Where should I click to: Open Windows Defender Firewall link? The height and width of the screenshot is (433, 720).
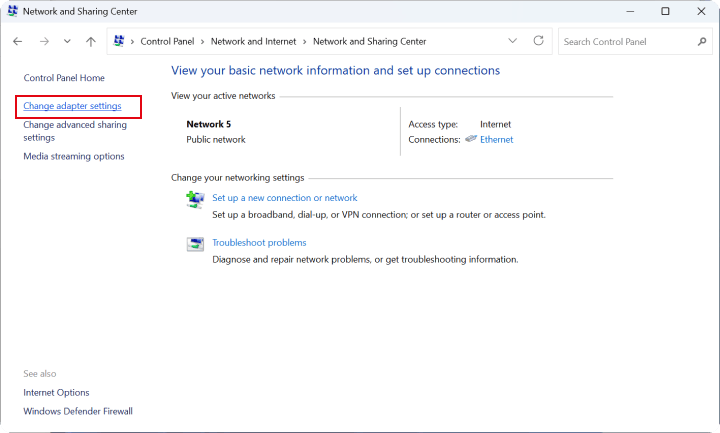(78, 411)
